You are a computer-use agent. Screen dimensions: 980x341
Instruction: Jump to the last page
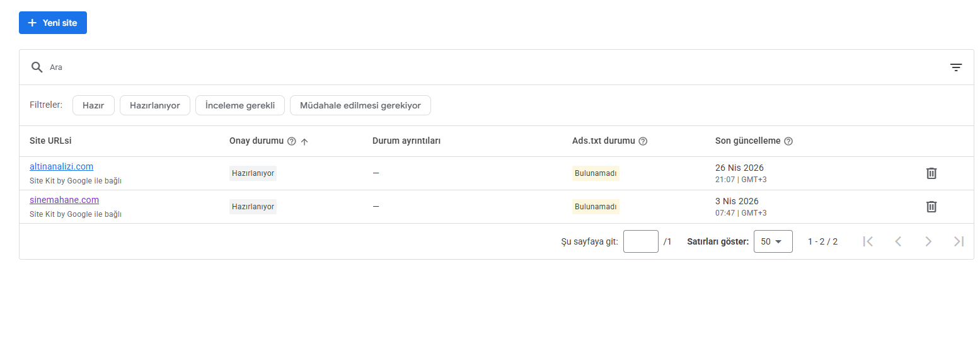(x=959, y=241)
